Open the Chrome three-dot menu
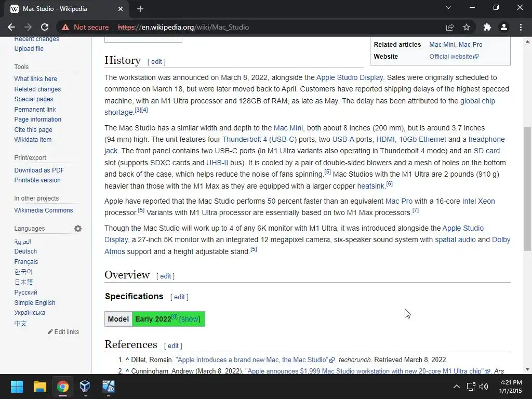This screenshot has width=532, height=399. coord(521,27)
